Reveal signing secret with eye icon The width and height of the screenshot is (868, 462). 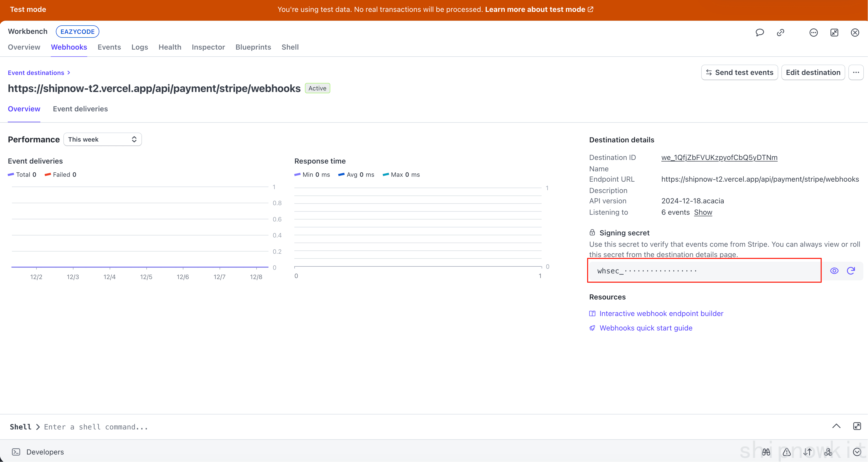(834, 271)
